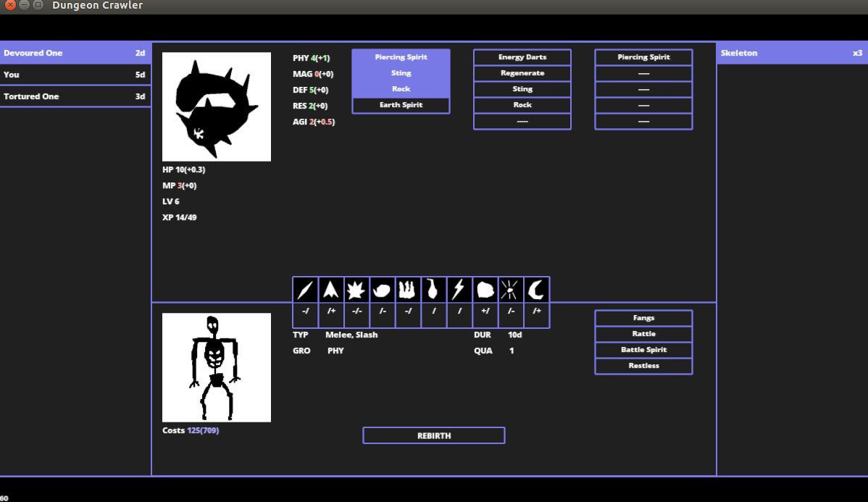Click the Skeleton portrait image
The height and width of the screenshot is (502, 868).
[217, 367]
